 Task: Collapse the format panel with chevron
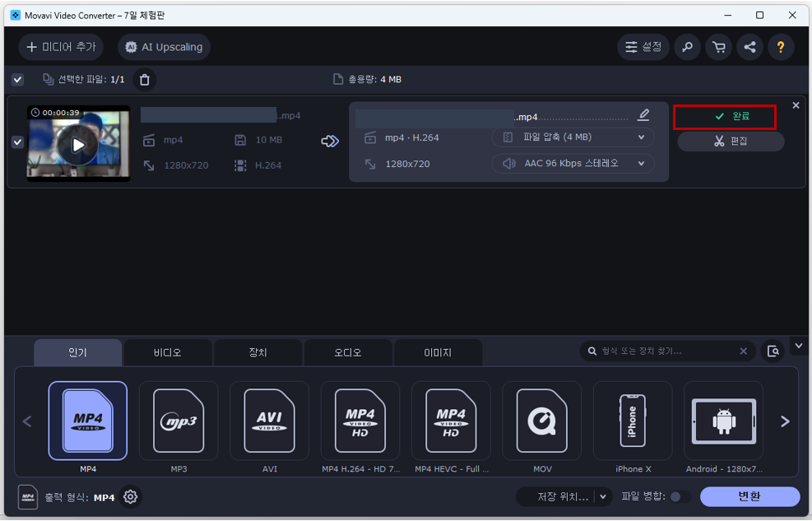(x=799, y=346)
